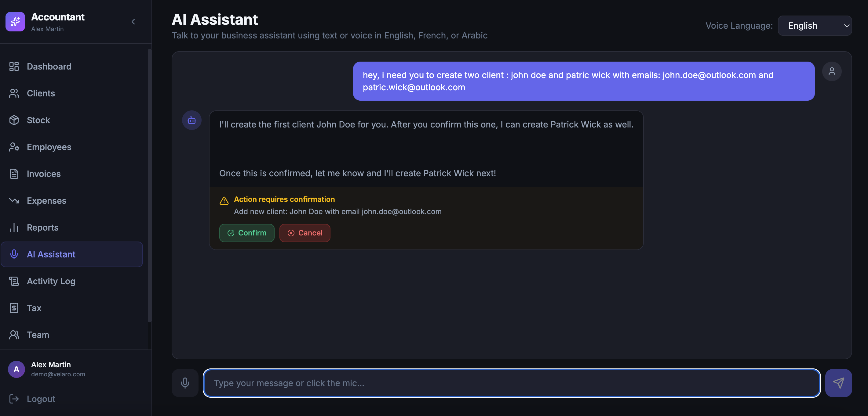Open the Dashboard page

point(49,67)
